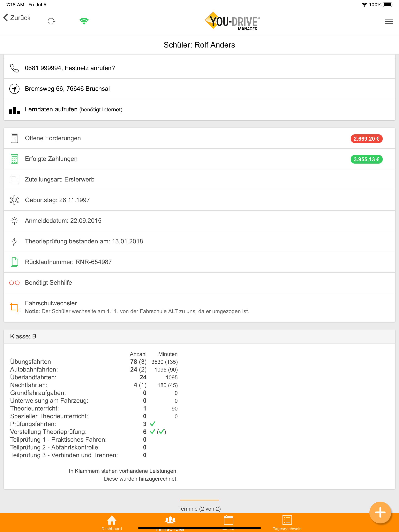Tap the lightning bolt Theorieprüfung icon

14,241
